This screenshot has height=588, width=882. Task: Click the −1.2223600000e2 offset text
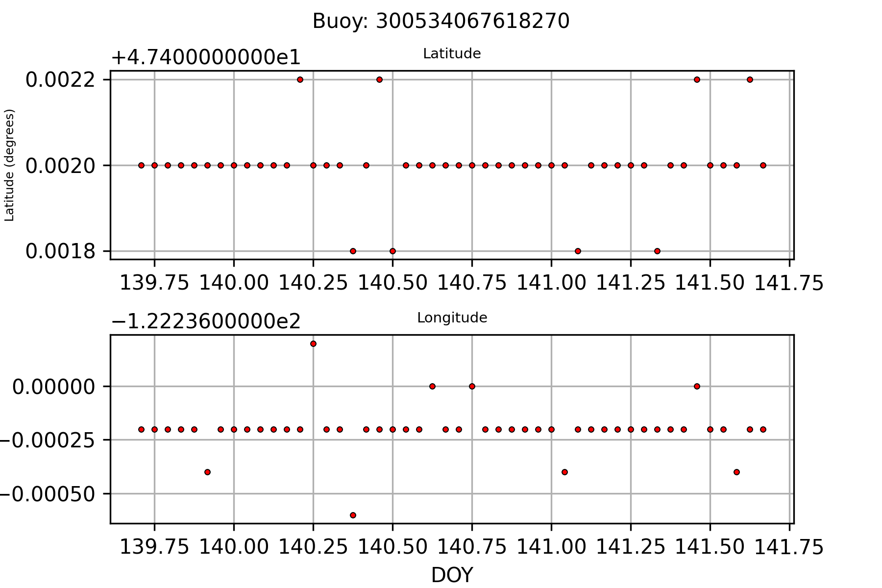[x=206, y=322]
